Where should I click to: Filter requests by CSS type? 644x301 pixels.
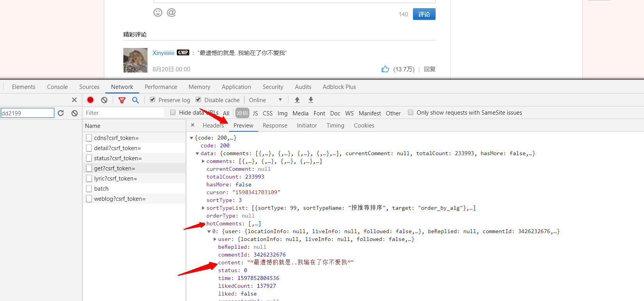click(268, 113)
